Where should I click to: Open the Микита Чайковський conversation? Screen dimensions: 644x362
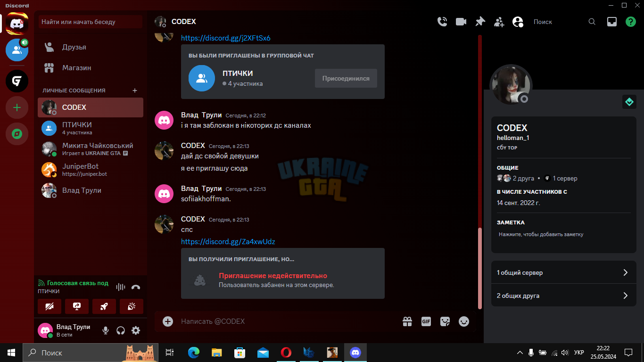[91, 149]
